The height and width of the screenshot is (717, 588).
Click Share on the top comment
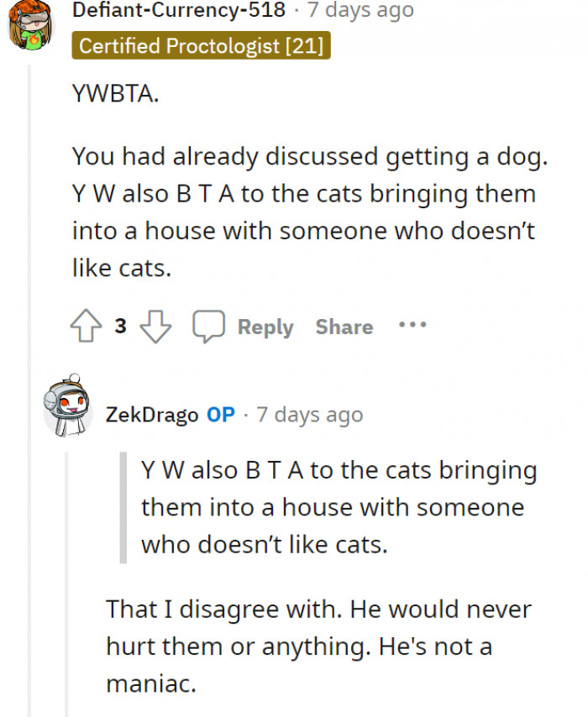point(344,327)
